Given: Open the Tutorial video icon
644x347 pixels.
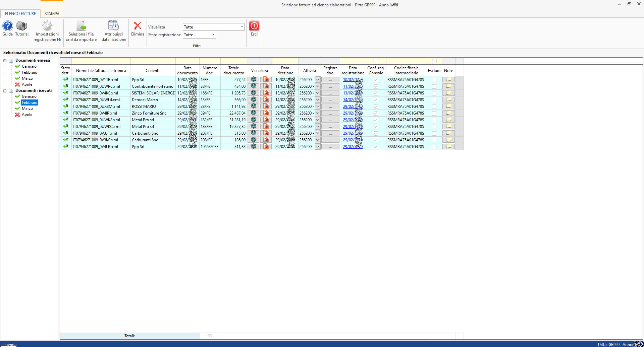Looking at the screenshot, I should click(22, 26).
